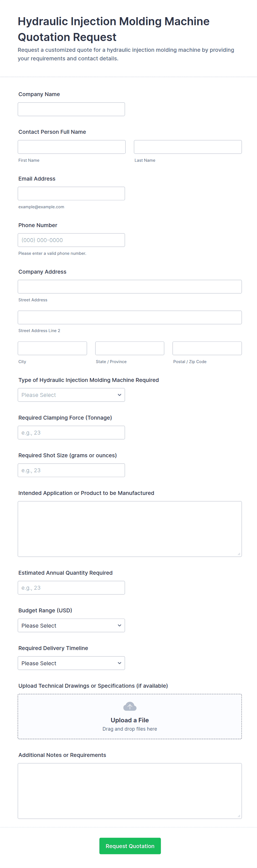Image resolution: width=257 pixels, height=868 pixels.
Task: Expand the Budget Range dropdown
Action: click(x=71, y=625)
